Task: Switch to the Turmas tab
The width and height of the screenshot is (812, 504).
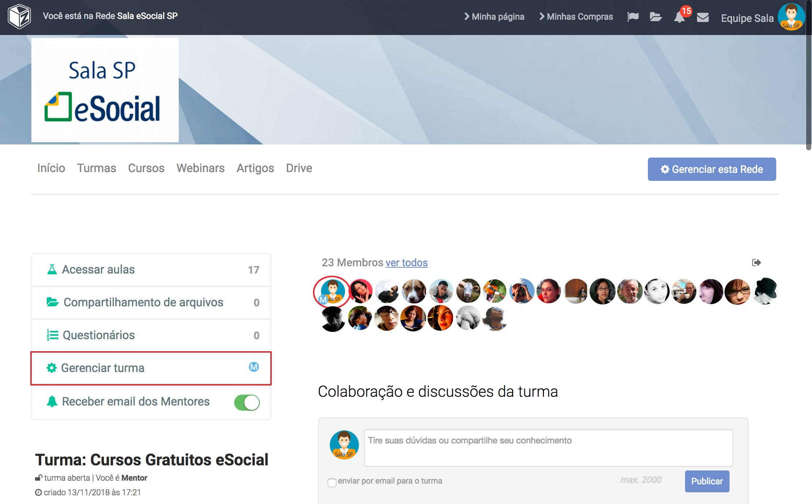Action: (96, 168)
